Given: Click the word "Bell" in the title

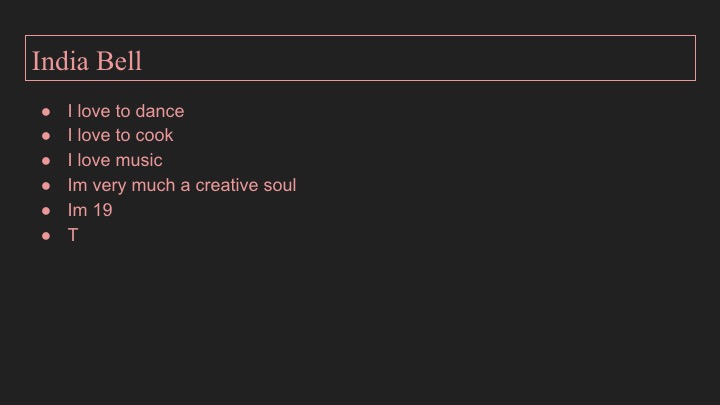Looking at the screenshot, I should 119,61.
